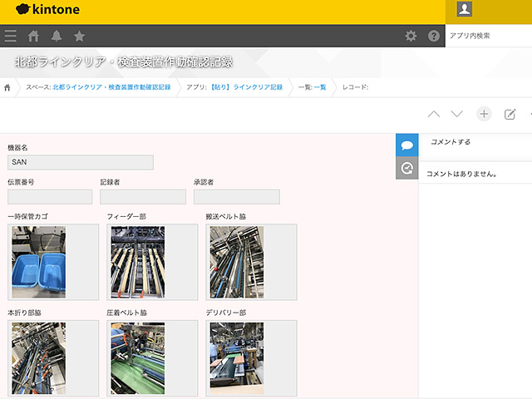Switch to the comments tab
Image resolution: width=532 pixels, height=399 pixels.
pyautogui.click(x=406, y=145)
